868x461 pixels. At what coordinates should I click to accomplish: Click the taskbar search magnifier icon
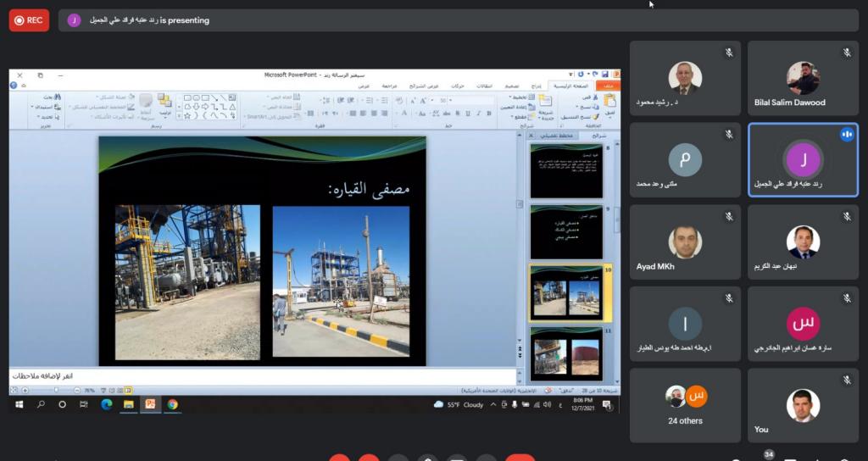coord(41,405)
